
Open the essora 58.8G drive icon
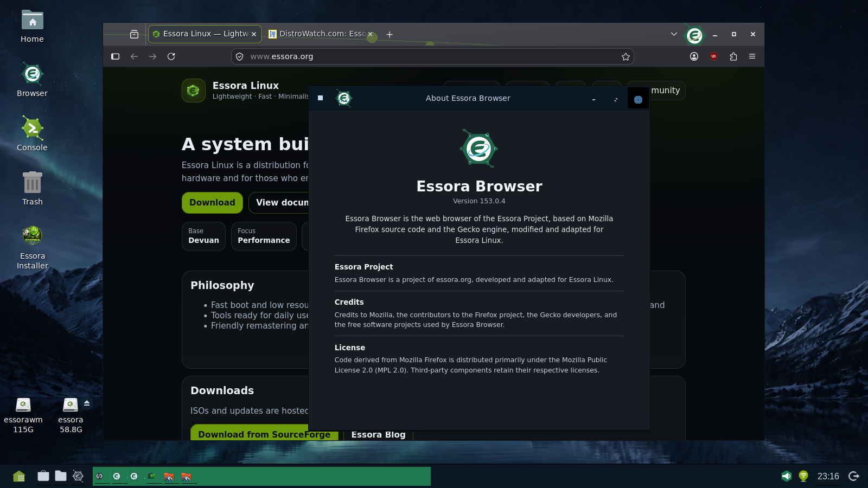point(71,415)
